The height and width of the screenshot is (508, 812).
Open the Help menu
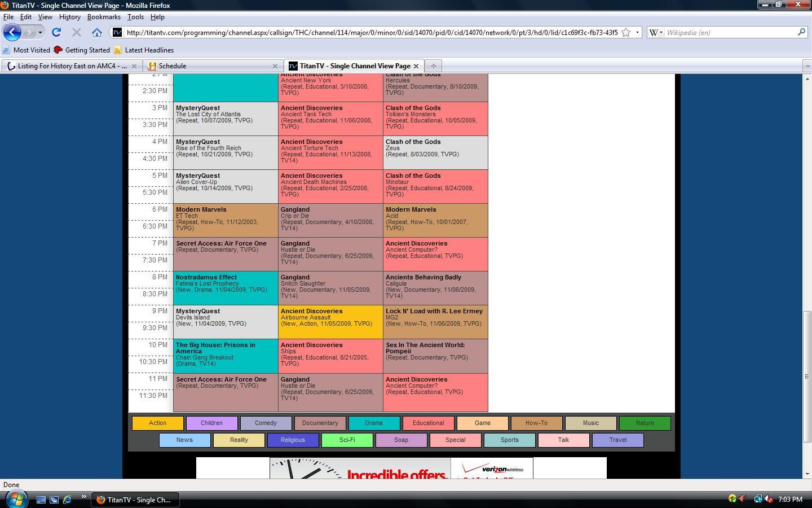(x=157, y=17)
